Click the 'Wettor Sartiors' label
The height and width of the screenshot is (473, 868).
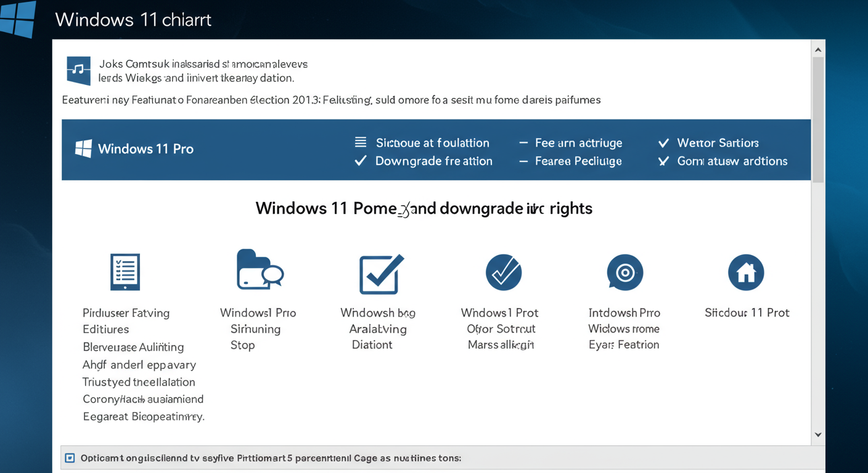tap(718, 143)
